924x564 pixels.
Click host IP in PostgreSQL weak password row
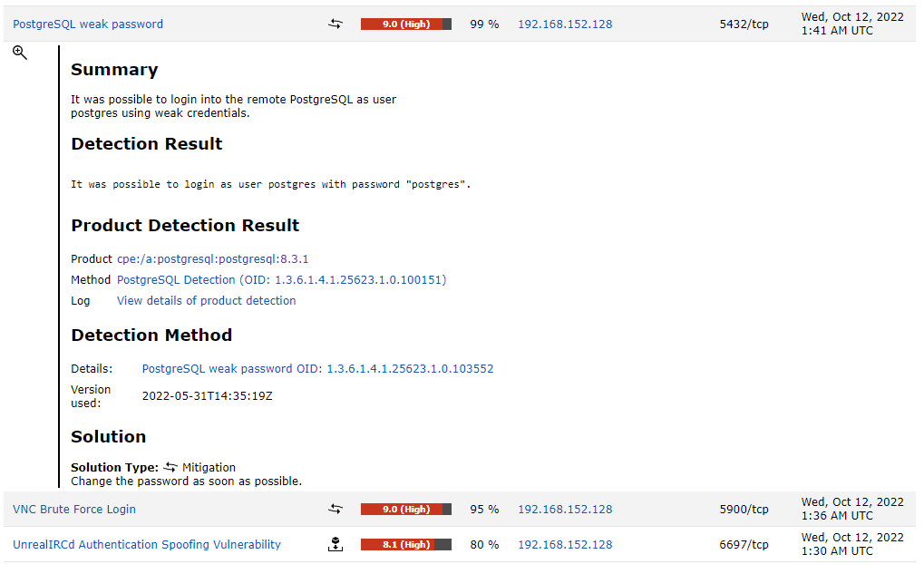[x=565, y=24]
